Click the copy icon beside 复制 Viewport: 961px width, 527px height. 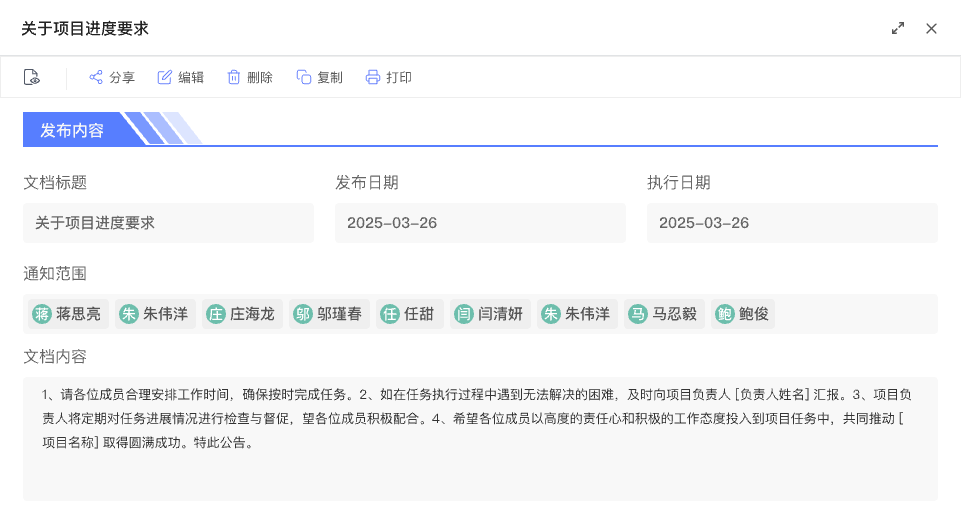click(x=303, y=77)
